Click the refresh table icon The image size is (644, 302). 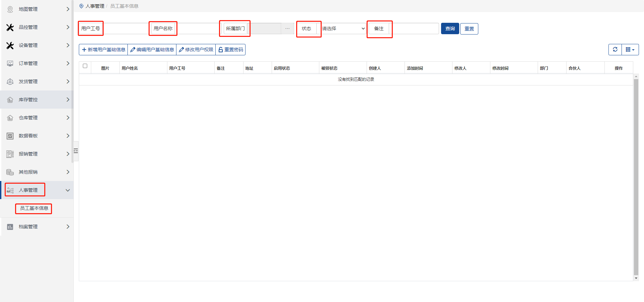(615, 50)
